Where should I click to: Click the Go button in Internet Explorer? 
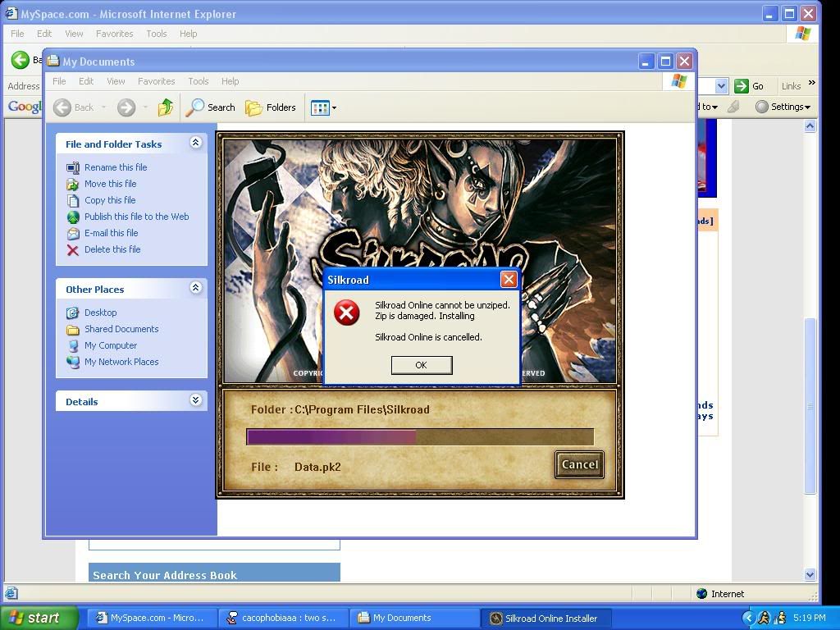[x=749, y=85]
